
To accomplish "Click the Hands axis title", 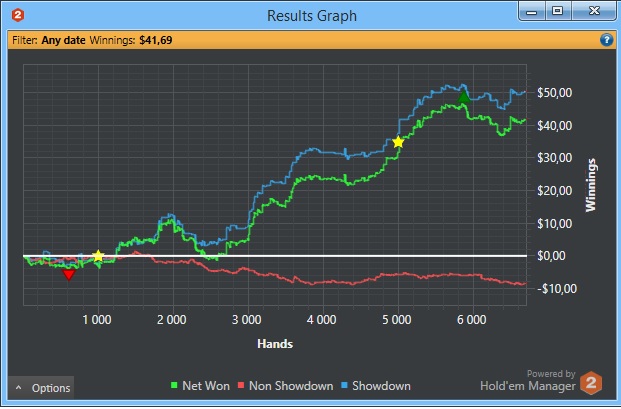I will (275, 344).
